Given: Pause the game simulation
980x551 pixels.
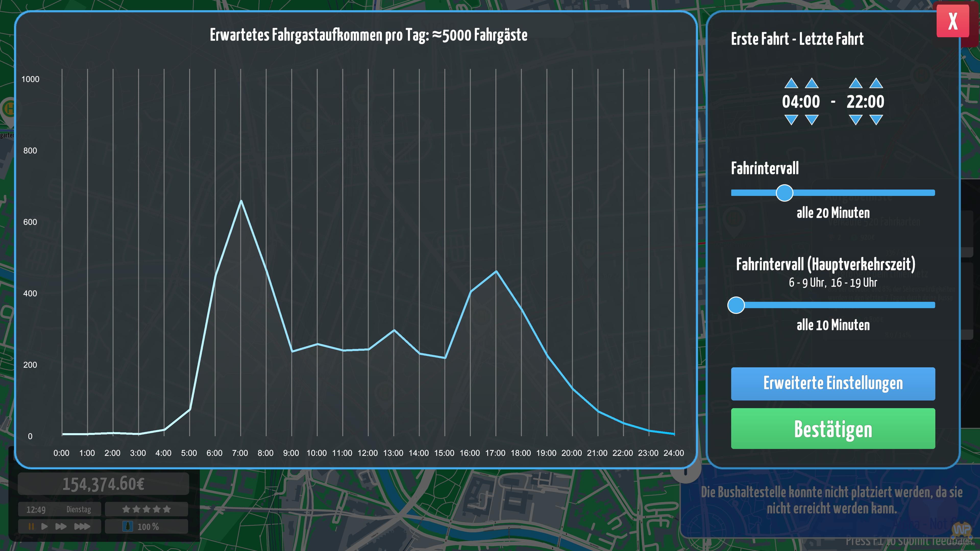Looking at the screenshot, I should [31, 526].
